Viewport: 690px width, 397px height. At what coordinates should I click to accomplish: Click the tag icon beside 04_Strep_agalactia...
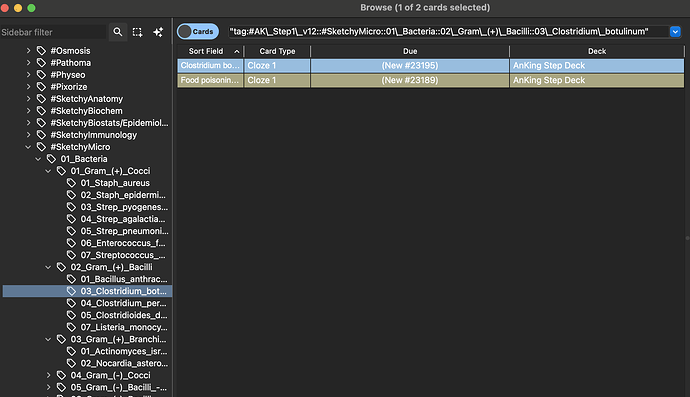coord(71,219)
